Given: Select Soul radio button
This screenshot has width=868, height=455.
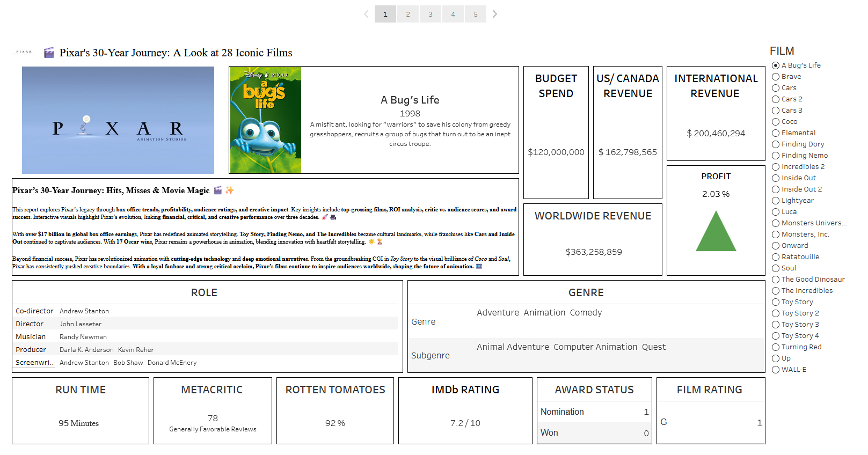Looking at the screenshot, I should [776, 268].
